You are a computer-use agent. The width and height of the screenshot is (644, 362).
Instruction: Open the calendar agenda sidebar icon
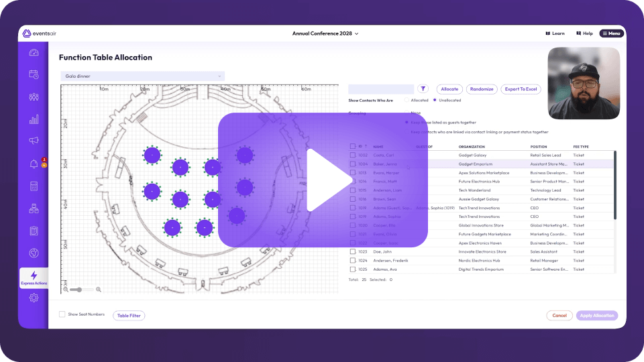click(x=34, y=74)
